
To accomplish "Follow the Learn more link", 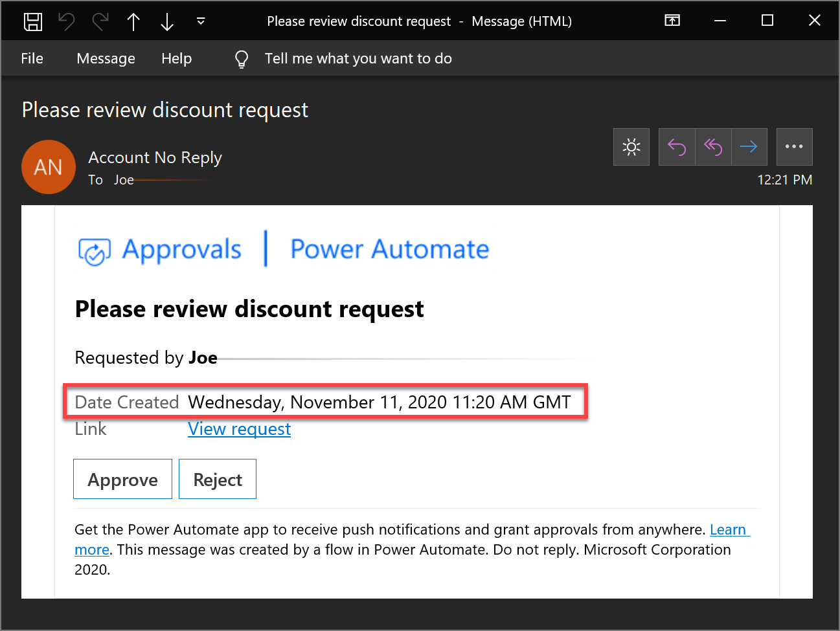I will [x=729, y=529].
